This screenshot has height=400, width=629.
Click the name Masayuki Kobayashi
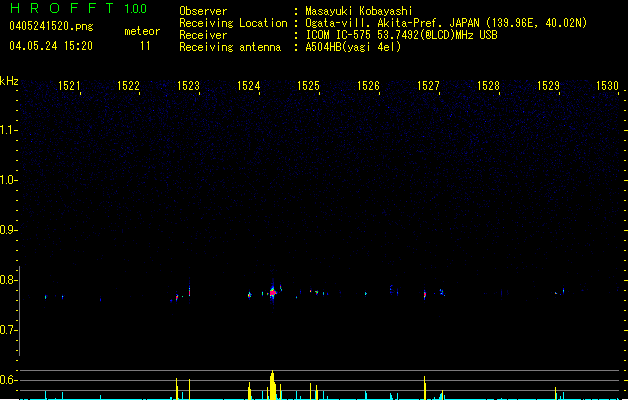(x=359, y=11)
